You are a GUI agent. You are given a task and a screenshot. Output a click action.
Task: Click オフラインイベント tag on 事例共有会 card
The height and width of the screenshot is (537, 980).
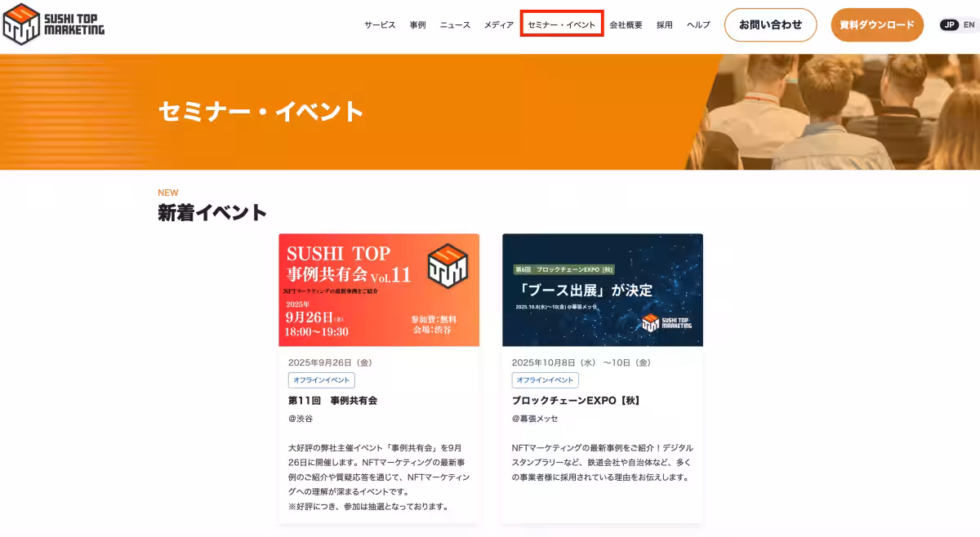point(321,380)
